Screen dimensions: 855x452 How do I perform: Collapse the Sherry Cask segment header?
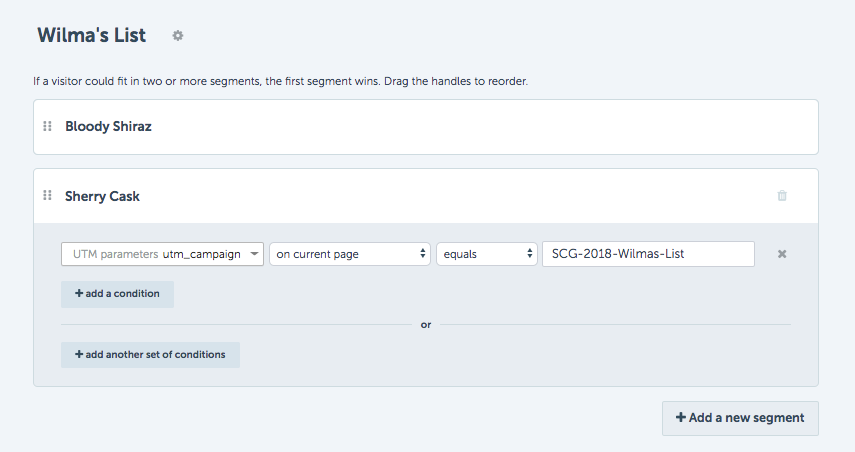click(x=426, y=196)
